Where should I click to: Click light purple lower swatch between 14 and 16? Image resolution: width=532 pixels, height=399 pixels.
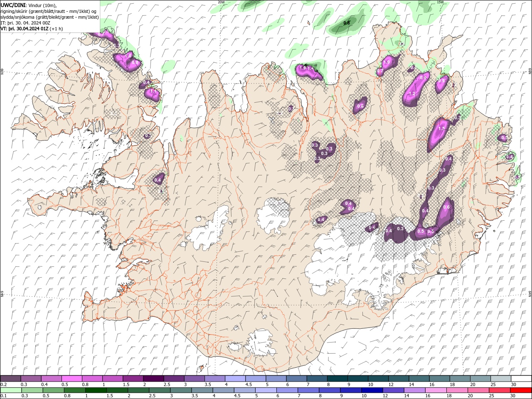click(x=415, y=390)
